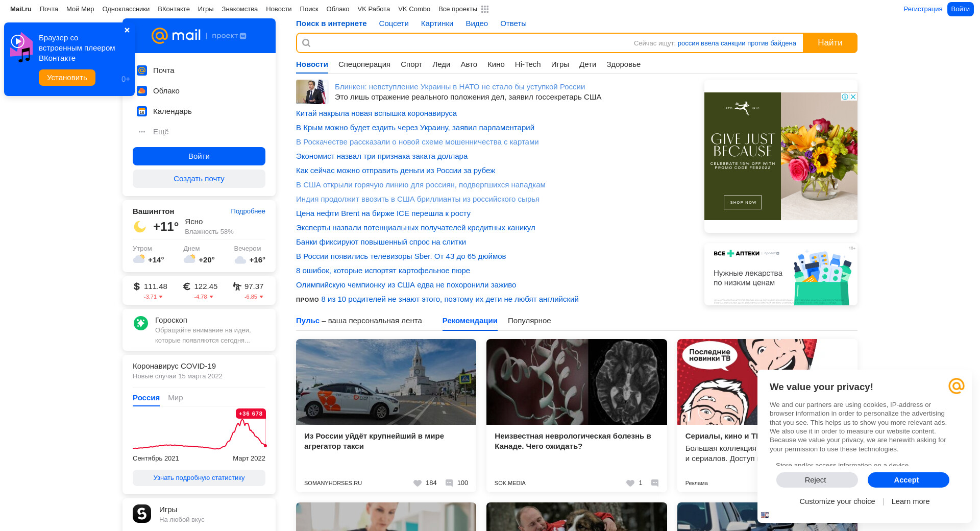Click Accept in the privacy dialog
980x531 pixels.
(908, 480)
